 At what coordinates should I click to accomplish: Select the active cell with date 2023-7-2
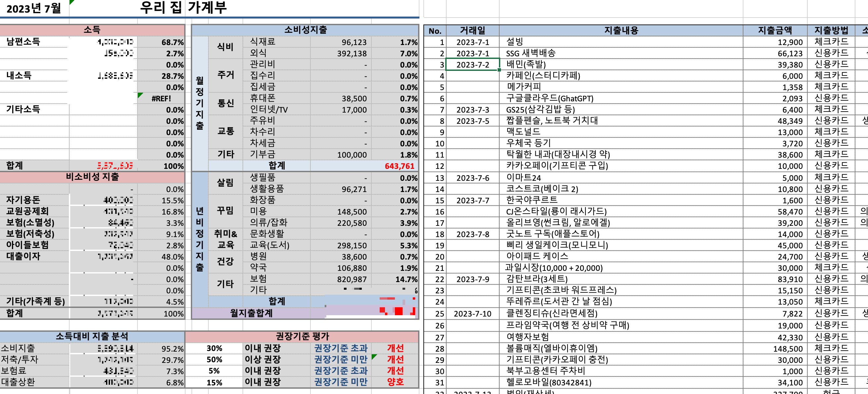click(472, 64)
